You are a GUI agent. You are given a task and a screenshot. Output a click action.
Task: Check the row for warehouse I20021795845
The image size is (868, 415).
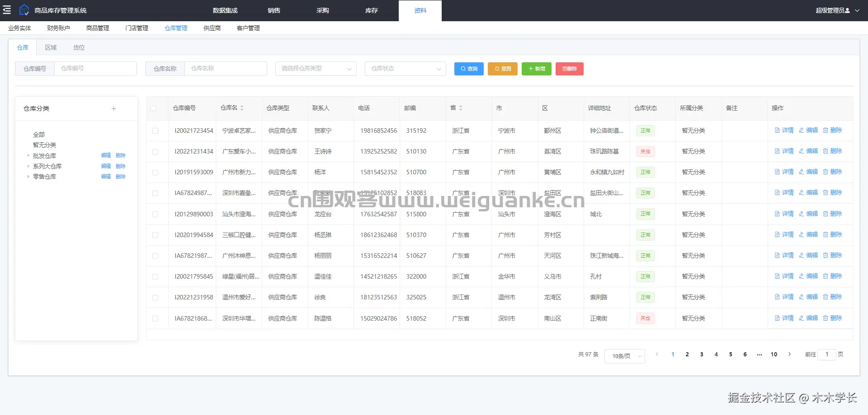(155, 276)
